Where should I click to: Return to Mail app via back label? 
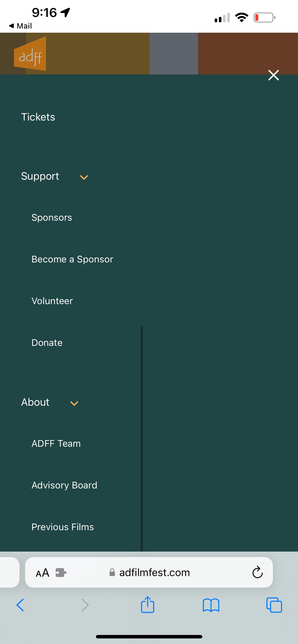click(x=20, y=26)
